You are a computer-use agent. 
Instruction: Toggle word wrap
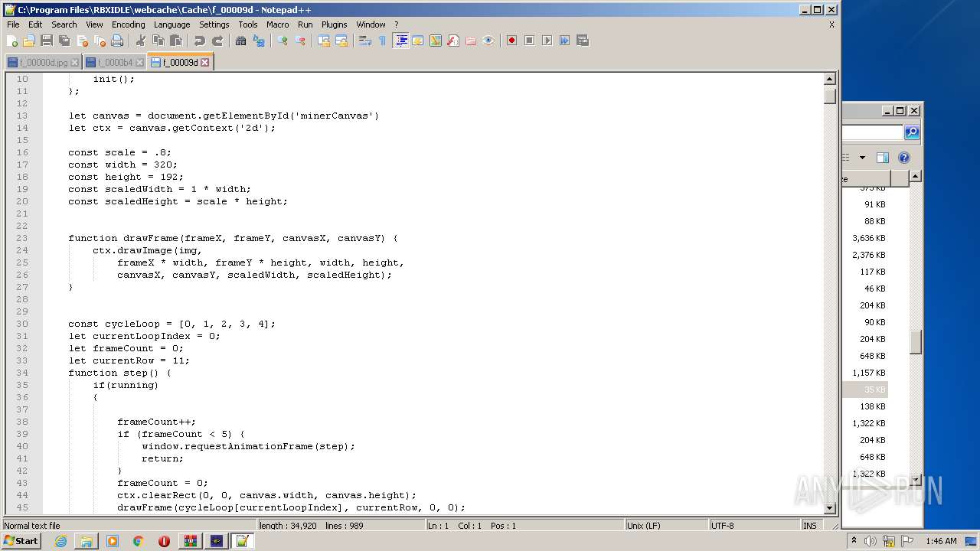pos(364,41)
